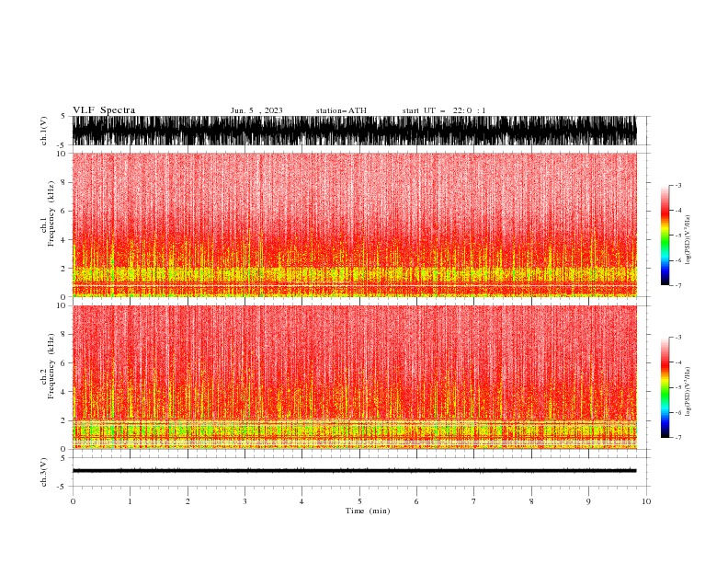Click the "-7" label on ch.2 colorbar
728x563 pixels.
(x=677, y=438)
